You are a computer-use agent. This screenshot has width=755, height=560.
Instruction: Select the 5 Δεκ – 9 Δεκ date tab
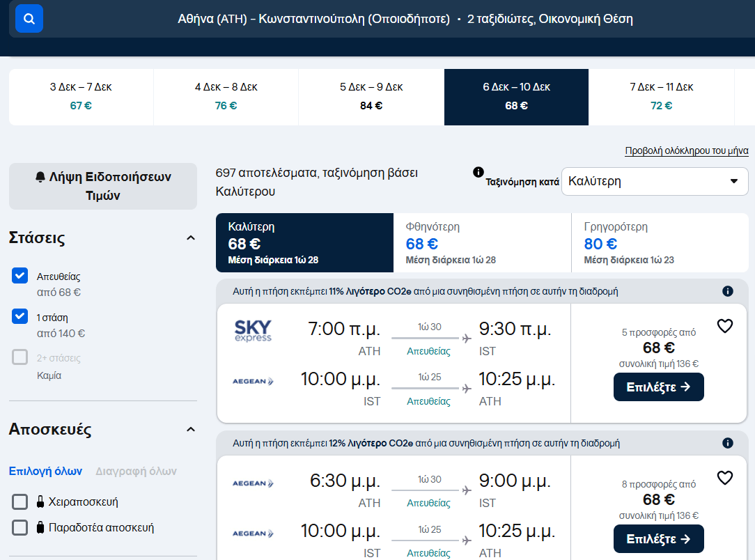[371, 97]
